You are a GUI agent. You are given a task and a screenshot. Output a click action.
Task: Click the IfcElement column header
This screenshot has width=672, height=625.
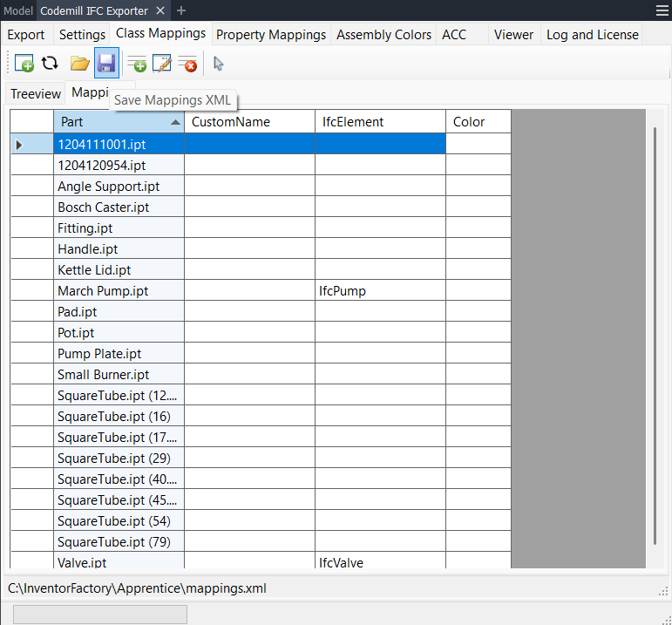[x=380, y=122]
